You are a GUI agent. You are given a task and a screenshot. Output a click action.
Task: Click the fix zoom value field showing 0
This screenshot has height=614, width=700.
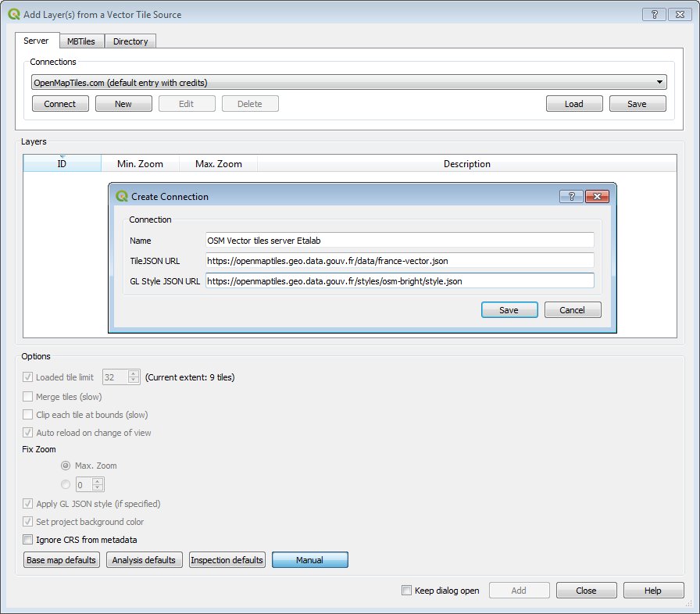click(84, 484)
